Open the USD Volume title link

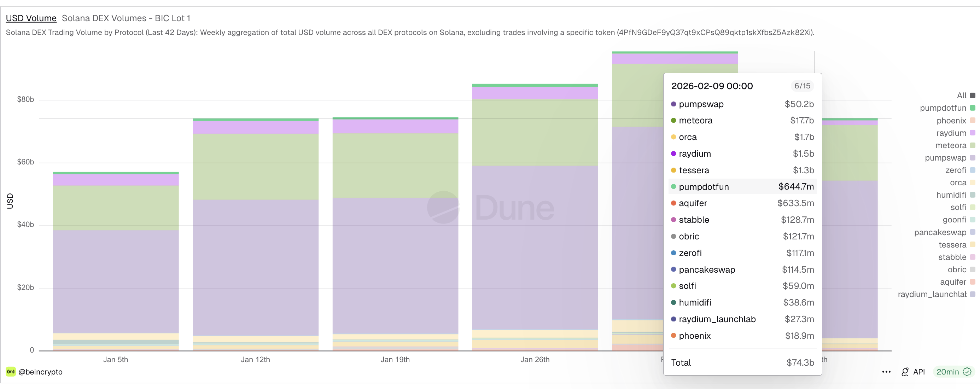click(31, 18)
